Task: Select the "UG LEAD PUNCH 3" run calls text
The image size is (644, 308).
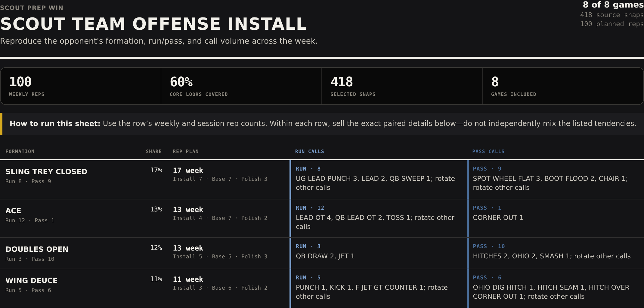Action: (375, 183)
